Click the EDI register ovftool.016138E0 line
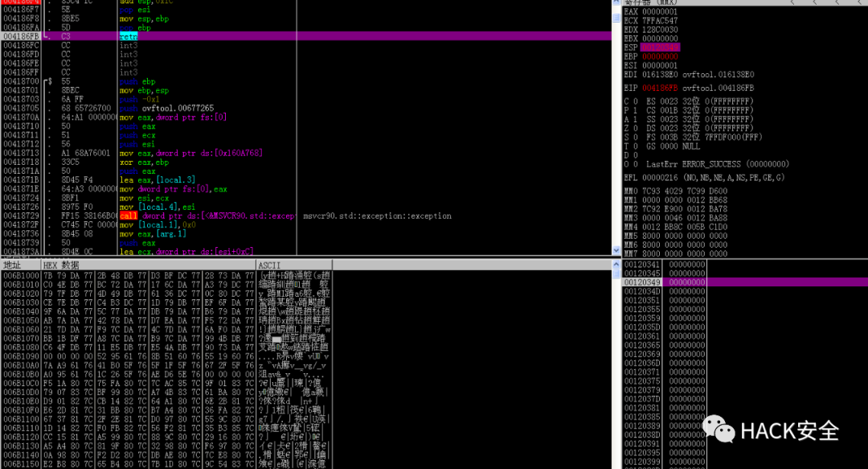Viewport: 868px width, 469px height. 690,74
